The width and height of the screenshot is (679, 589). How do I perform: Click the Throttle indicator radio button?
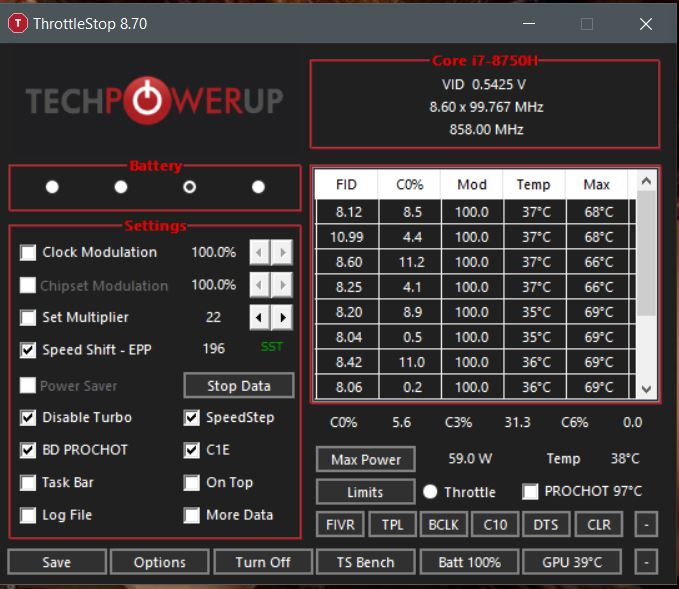pos(430,492)
